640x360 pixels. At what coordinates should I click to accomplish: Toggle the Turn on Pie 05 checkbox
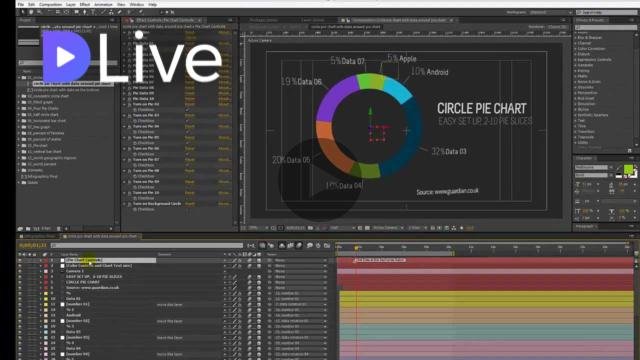(x=187, y=143)
